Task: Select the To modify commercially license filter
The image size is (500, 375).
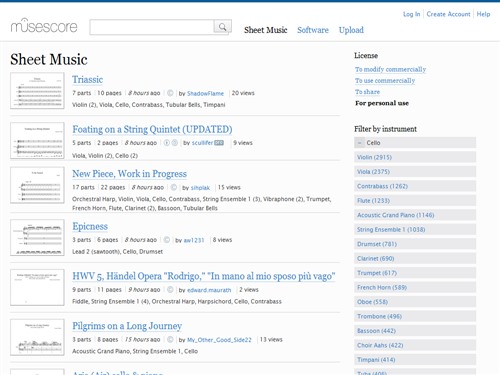Action: click(390, 69)
